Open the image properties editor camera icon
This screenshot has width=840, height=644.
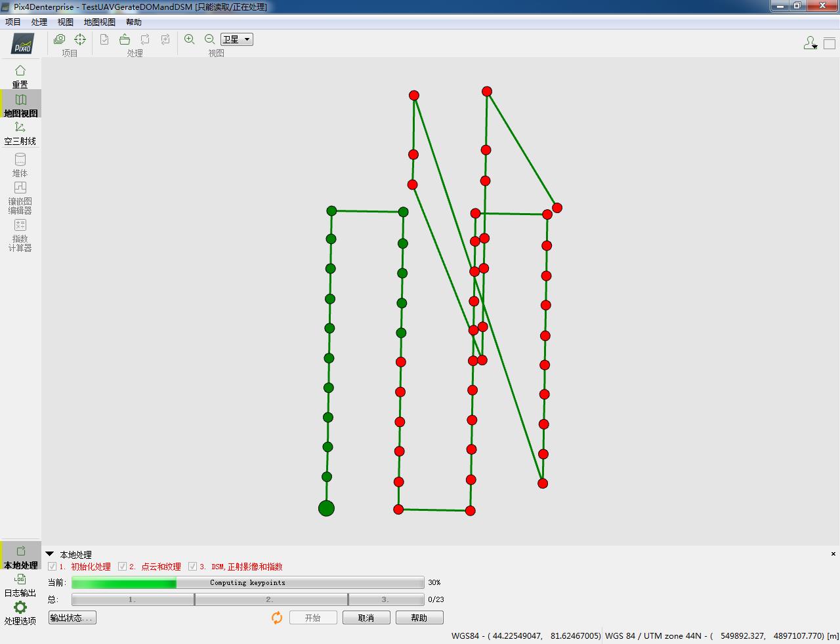[59, 39]
